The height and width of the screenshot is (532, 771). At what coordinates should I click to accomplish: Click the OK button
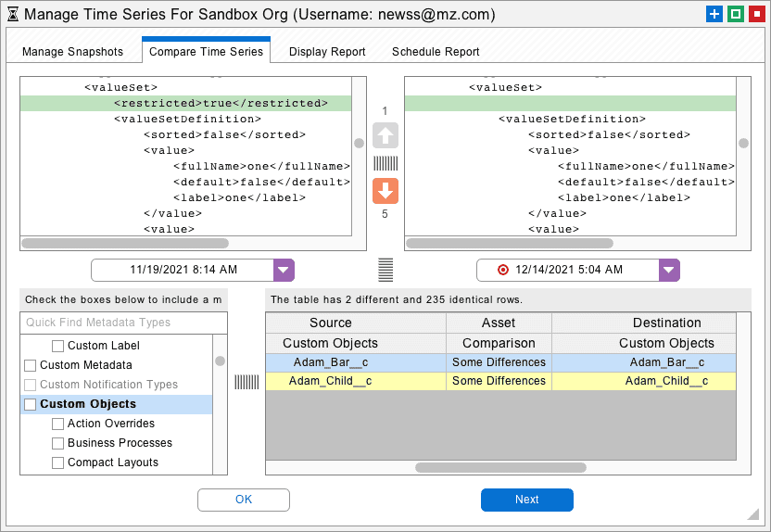pos(244,500)
